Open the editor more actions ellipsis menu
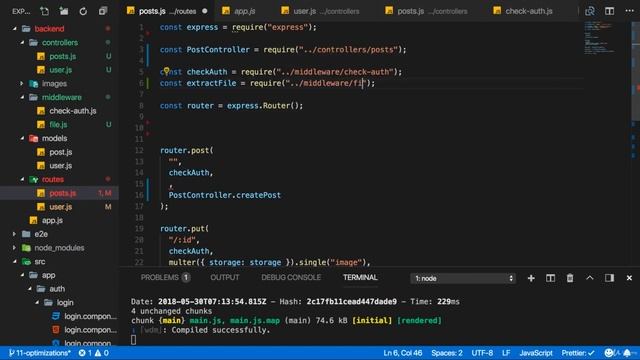Image resolution: width=640 pixels, height=360 pixels. click(x=629, y=11)
